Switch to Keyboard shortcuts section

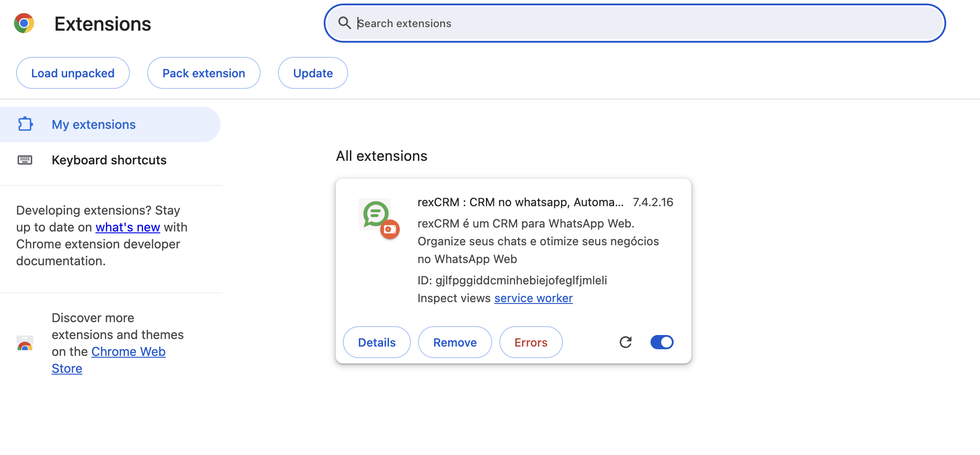[109, 160]
